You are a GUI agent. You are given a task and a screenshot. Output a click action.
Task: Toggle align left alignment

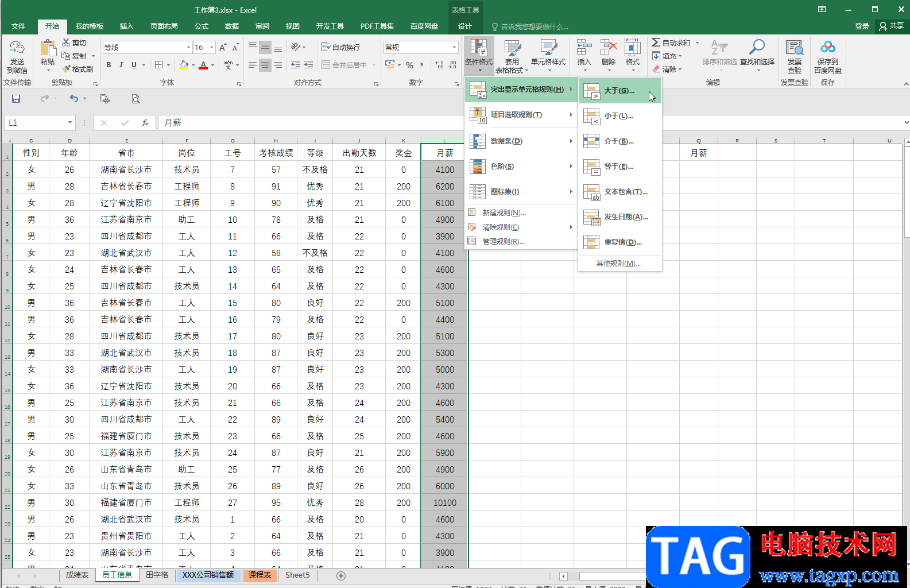(x=252, y=65)
